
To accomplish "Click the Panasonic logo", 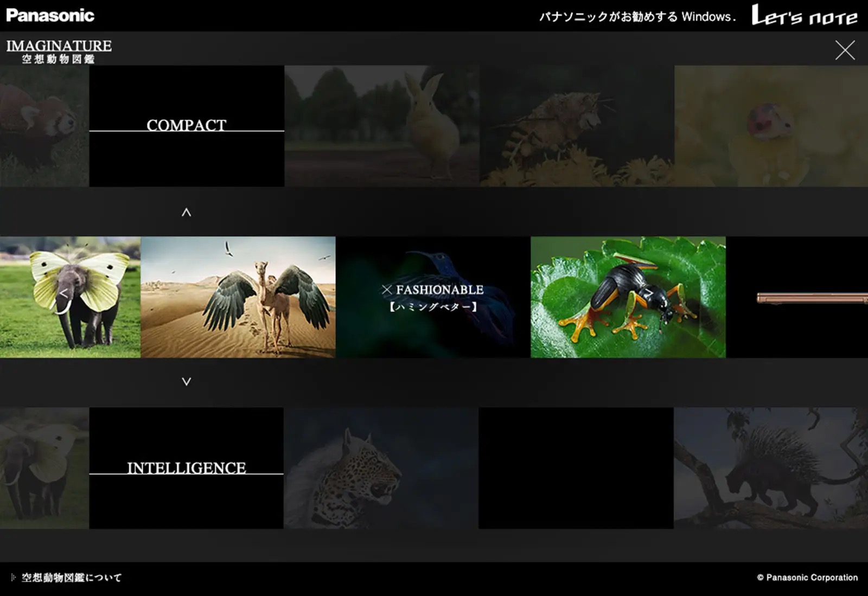I will pyautogui.click(x=50, y=15).
